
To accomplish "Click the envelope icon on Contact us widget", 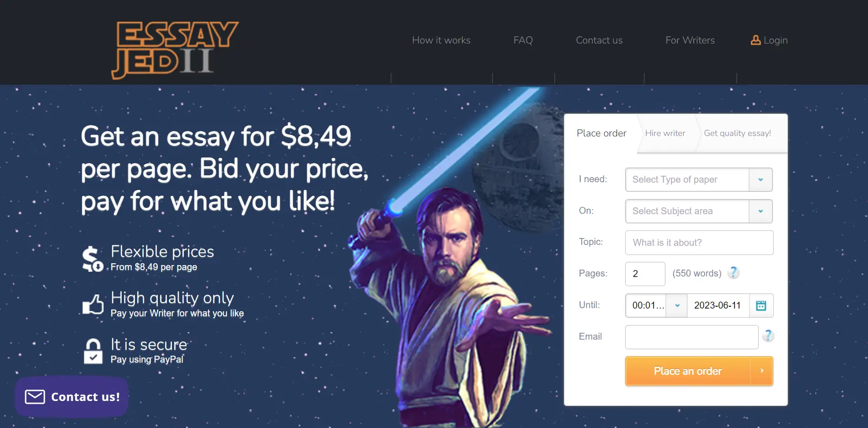I will tap(35, 397).
